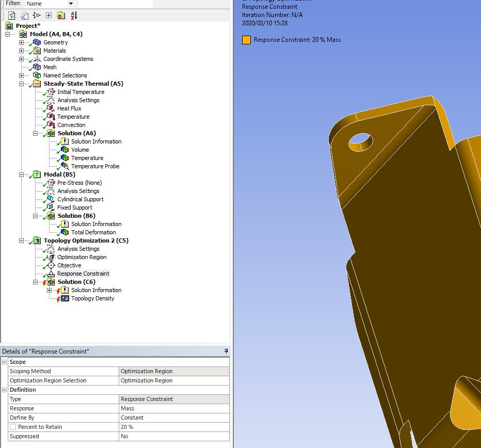
Task: Click the Sort alphabetically A-Z icon
Action: (73, 15)
